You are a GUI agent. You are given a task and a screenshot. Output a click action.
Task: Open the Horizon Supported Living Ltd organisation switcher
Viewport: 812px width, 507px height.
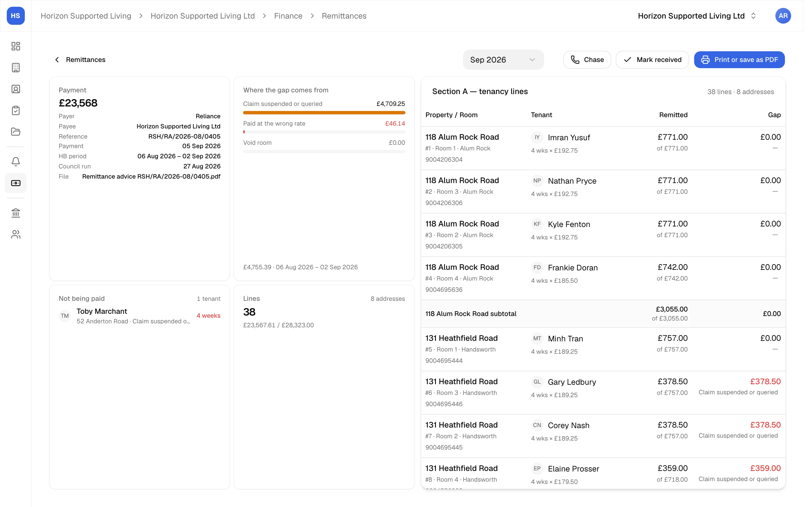[x=697, y=16]
